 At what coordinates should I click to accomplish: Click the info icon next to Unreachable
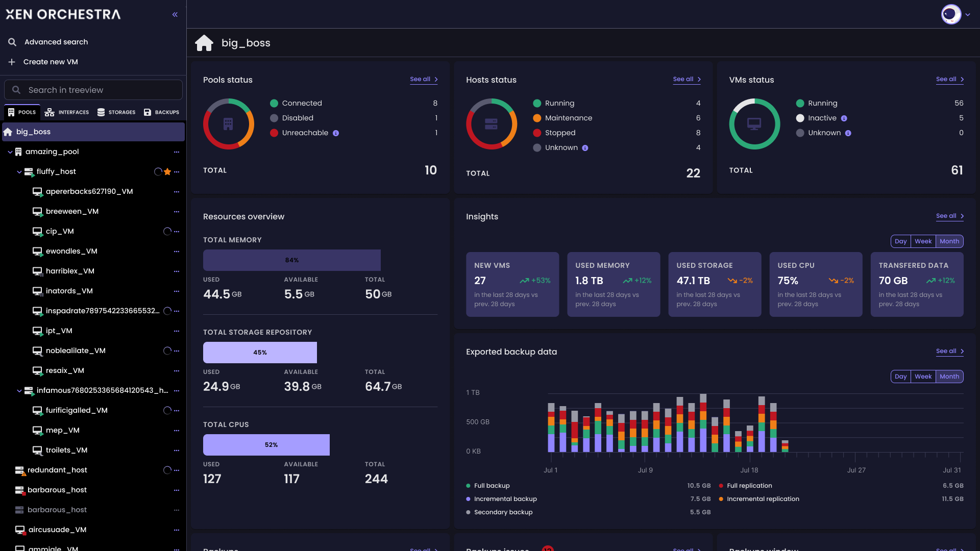pyautogui.click(x=336, y=133)
